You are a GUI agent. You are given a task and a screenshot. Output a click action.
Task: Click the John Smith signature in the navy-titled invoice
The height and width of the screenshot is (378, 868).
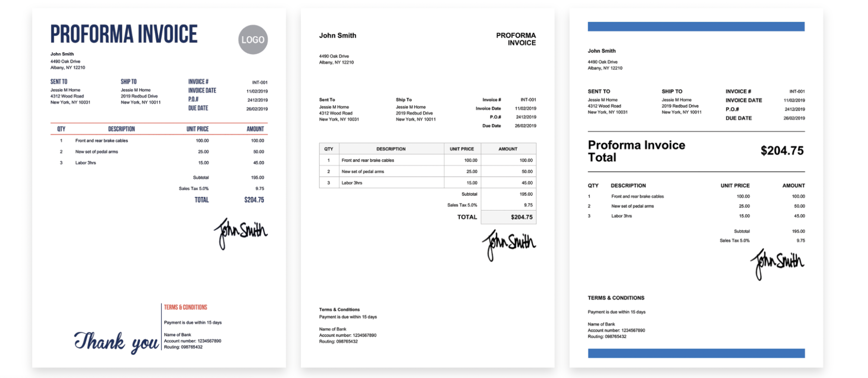tap(241, 233)
